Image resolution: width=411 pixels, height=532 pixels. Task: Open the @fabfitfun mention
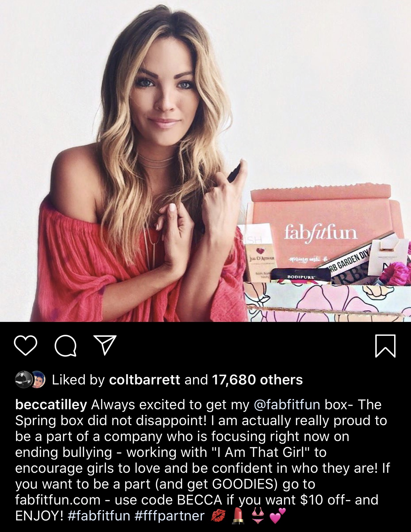[287, 405]
